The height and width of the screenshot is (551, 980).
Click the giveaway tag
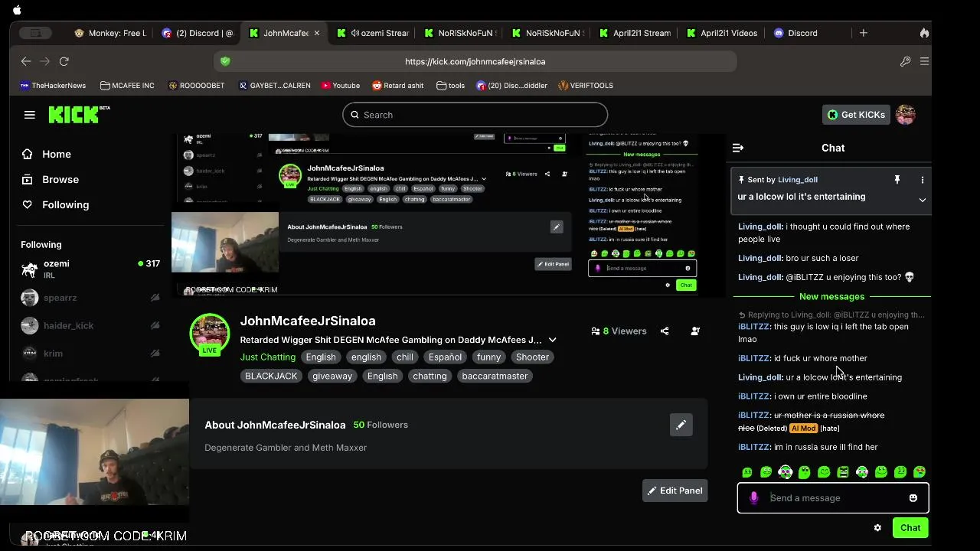[x=332, y=376]
